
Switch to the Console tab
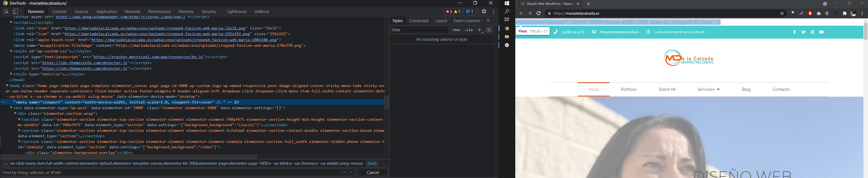[59, 12]
